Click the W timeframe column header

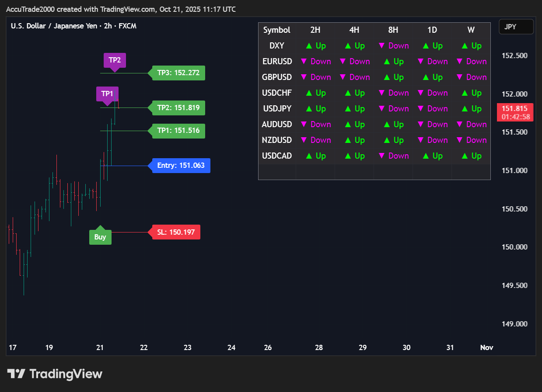click(471, 30)
